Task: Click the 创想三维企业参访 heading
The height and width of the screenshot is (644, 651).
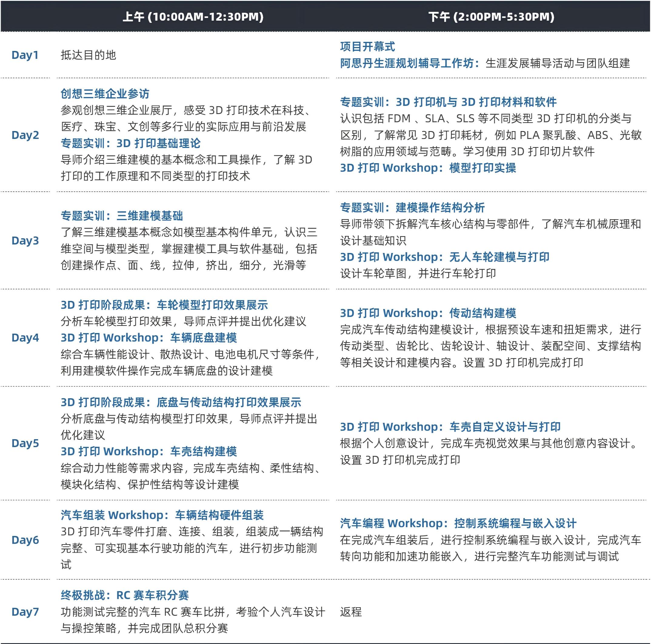Action: (x=105, y=94)
